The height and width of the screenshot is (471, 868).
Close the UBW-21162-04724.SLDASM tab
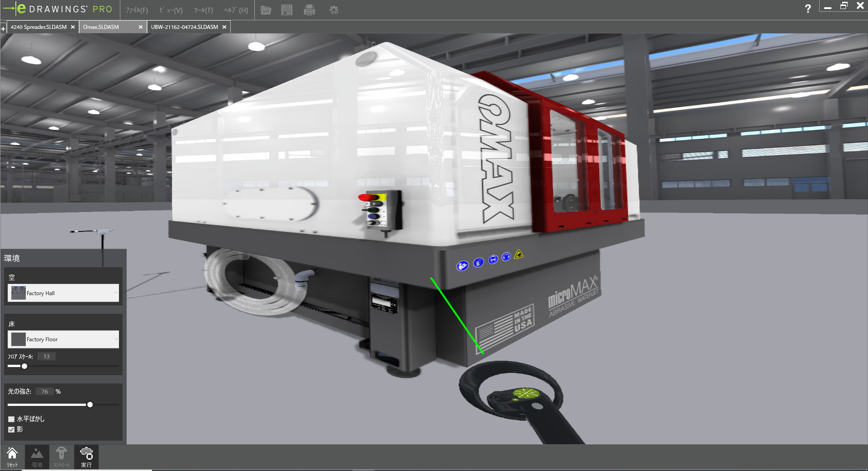[224, 27]
